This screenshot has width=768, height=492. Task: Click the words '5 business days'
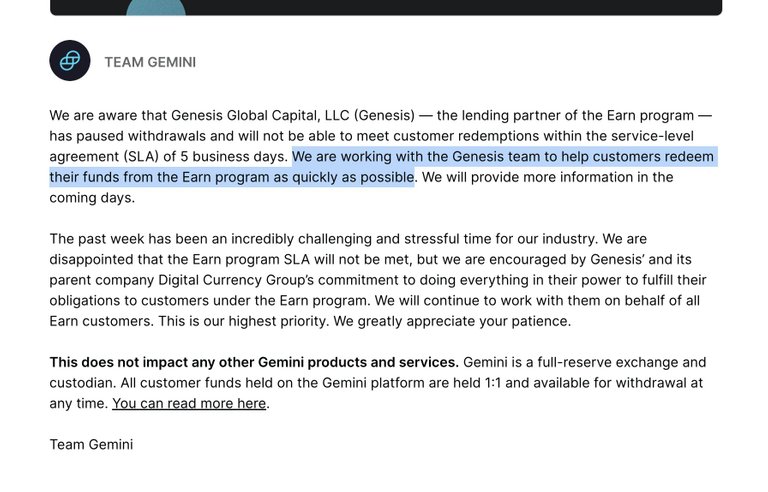click(x=233, y=156)
